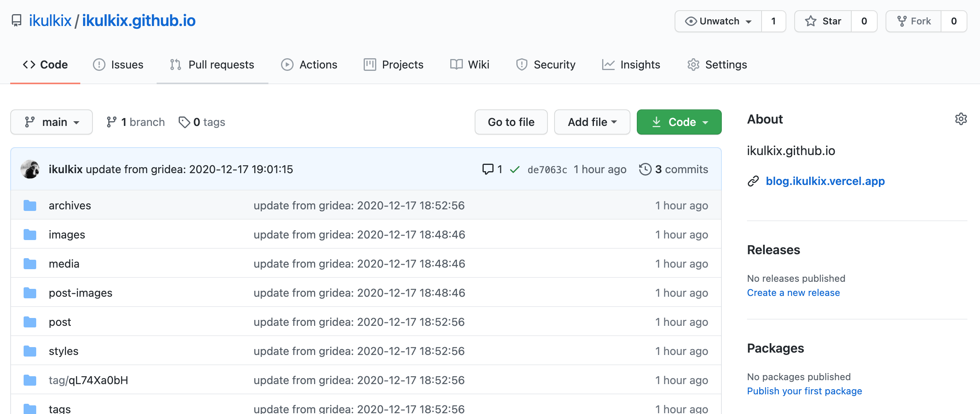Open the Insights tab
This screenshot has width=980, height=414.
[x=631, y=65]
